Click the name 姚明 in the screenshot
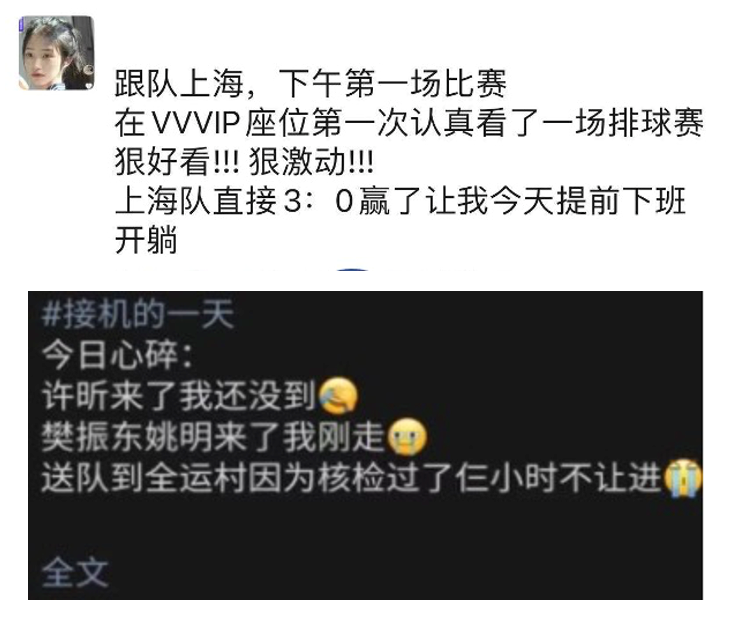738x634 pixels. [179, 436]
